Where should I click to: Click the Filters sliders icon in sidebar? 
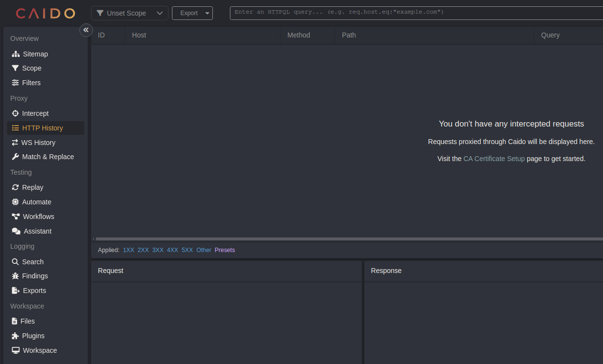pos(15,83)
